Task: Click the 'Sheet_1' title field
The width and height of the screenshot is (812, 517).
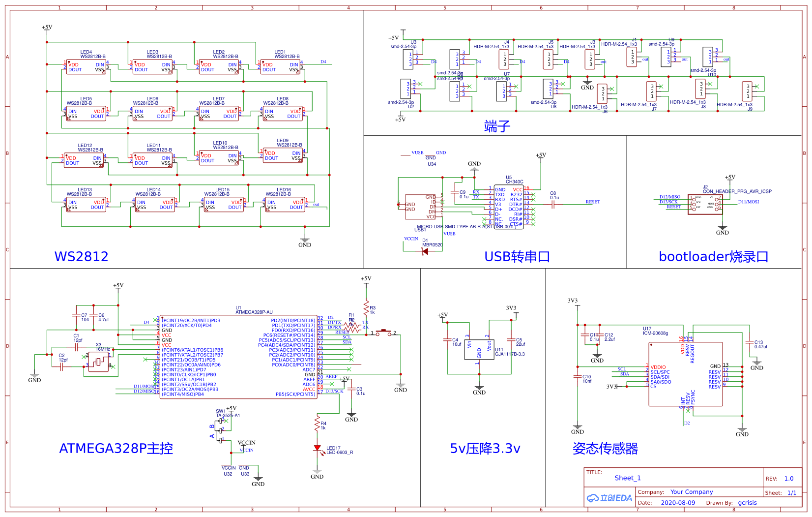Action: tap(628, 478)
